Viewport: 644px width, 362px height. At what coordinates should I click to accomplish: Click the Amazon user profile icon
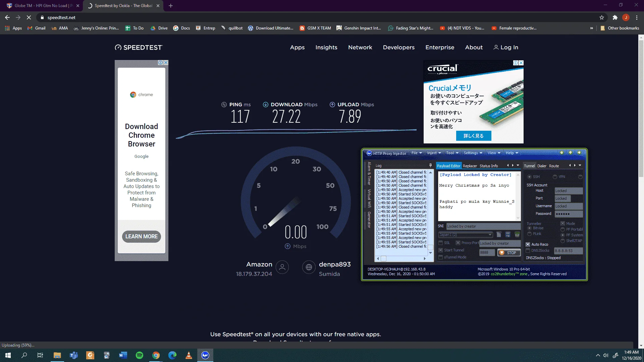pos(282,267)
